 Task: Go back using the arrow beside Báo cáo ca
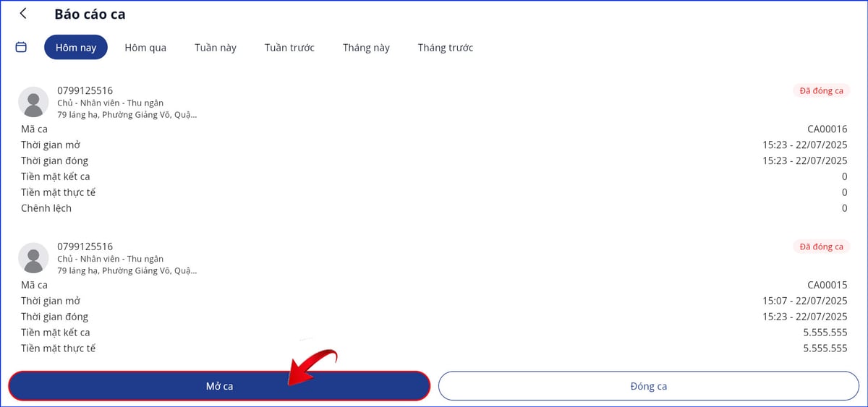[23, 14]
